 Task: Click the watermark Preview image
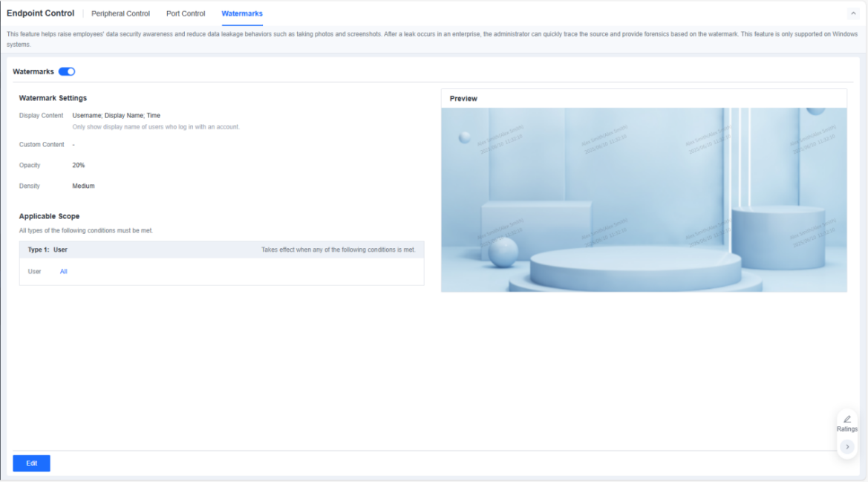(x=644, y=200)
